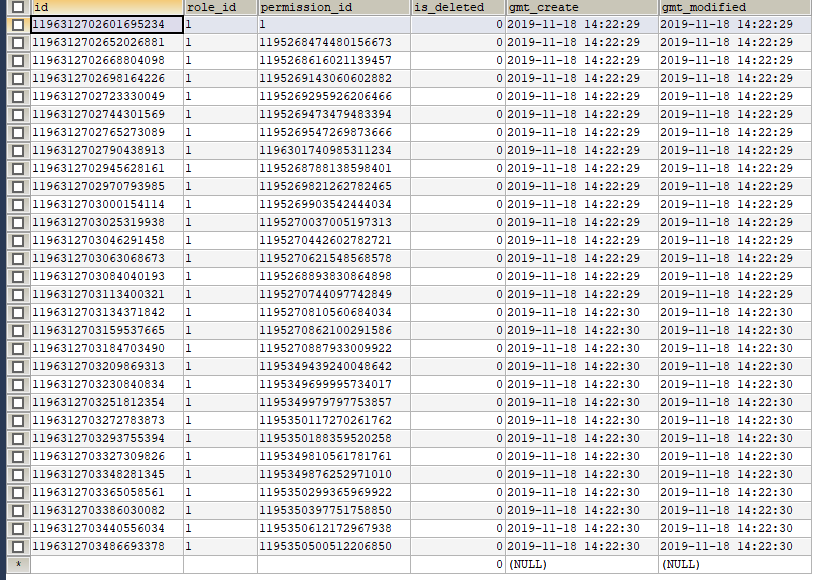
Task: Select permission_id cell 1195350612172967938
Action: pos(334,528)
